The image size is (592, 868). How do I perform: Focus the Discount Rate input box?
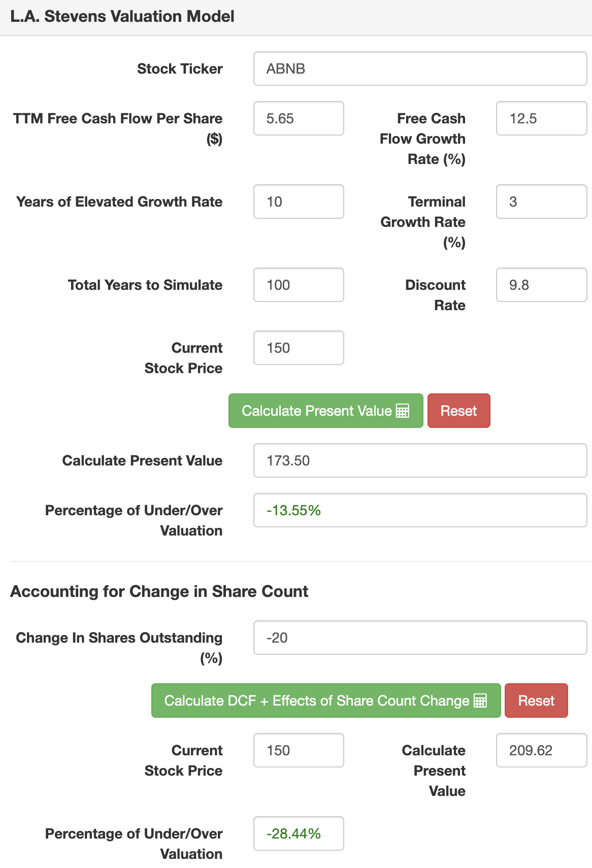click(x=541, y=285)
